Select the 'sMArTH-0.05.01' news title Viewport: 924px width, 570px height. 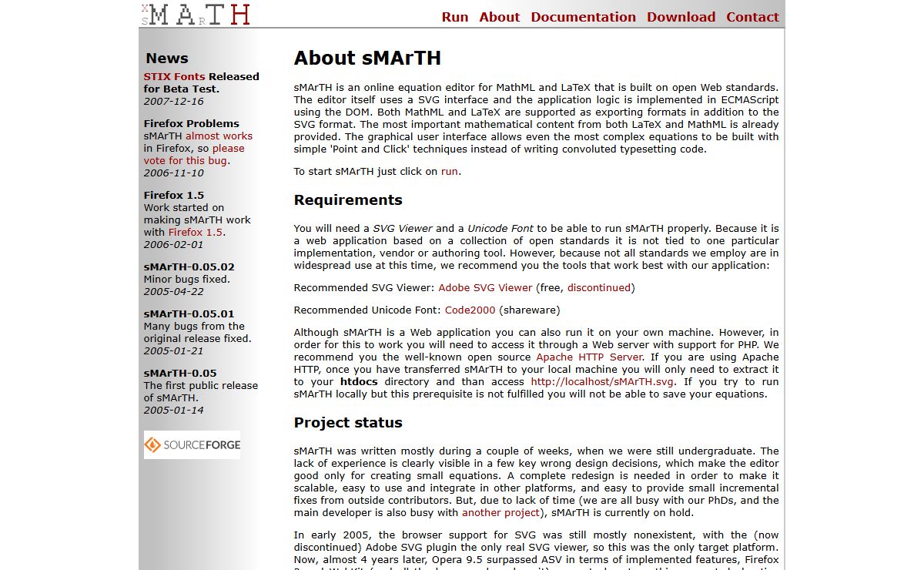coord(189,313)
